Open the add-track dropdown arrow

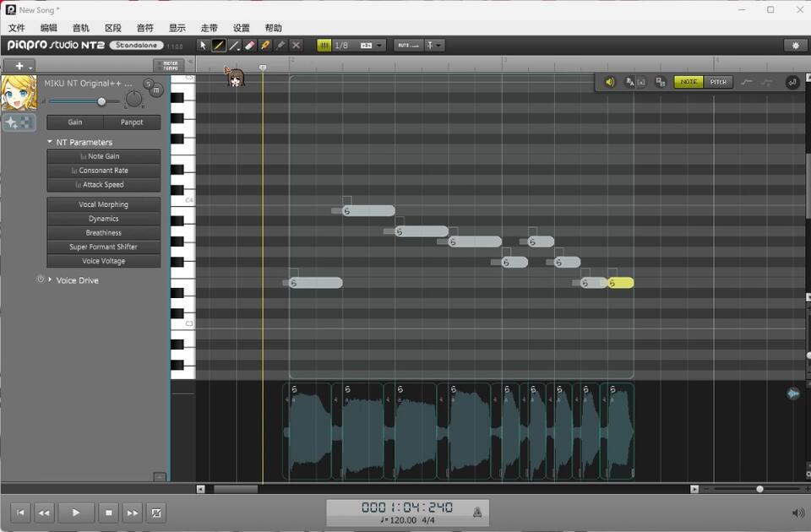pyautogui.click(x=30, y=68)
